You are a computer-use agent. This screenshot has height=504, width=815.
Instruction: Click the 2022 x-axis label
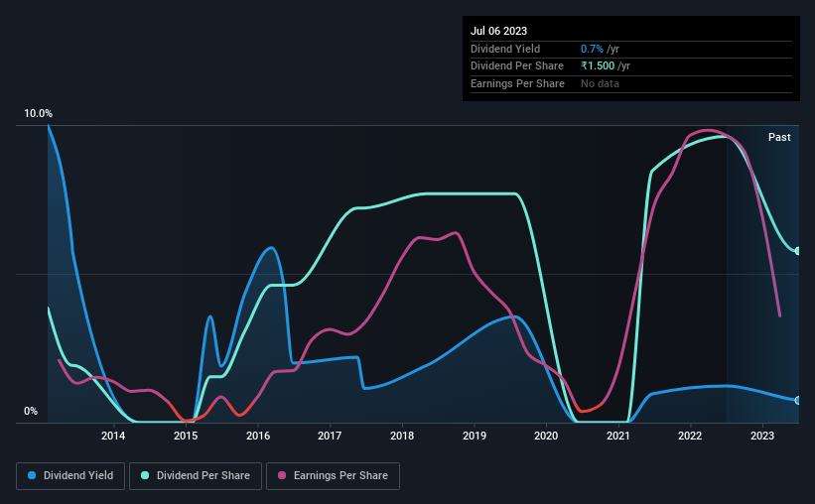coord(690,436)
